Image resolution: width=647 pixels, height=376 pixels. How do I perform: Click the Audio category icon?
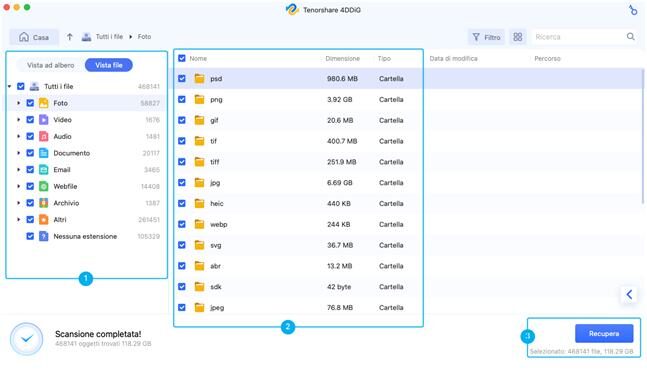(x=44, y=136)
